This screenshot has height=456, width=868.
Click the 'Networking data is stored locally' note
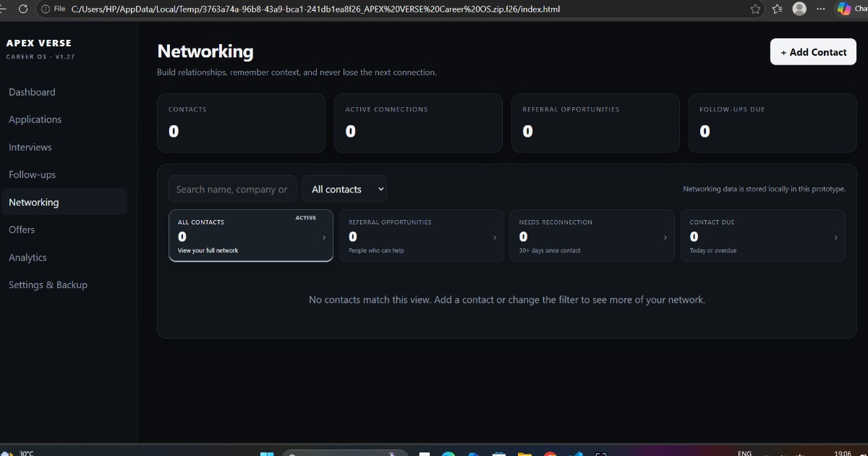pos(764,189)
